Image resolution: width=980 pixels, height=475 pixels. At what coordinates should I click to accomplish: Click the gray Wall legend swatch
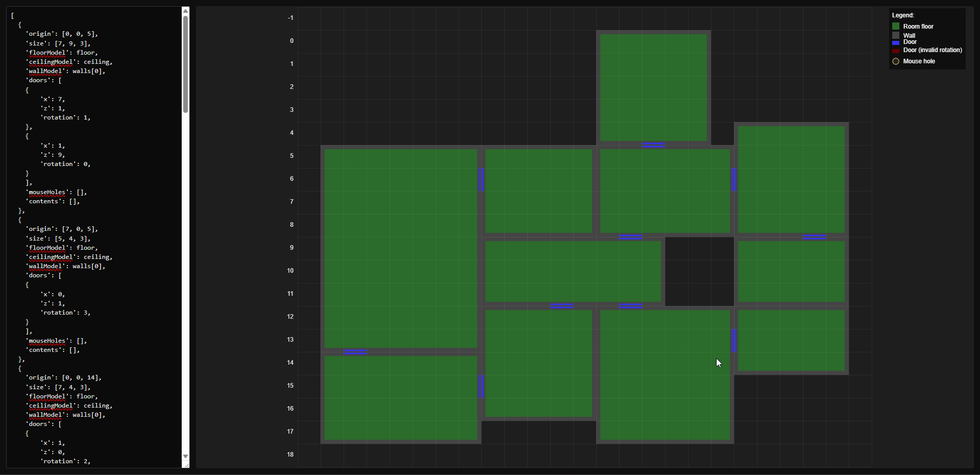895,35
